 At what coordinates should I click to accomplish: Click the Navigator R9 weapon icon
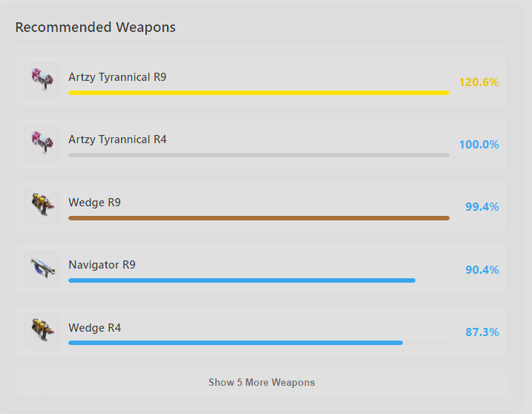coord(42,269)
